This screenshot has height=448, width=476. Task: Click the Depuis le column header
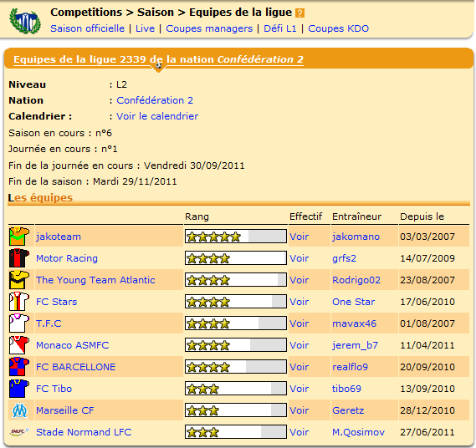(422, 216)
